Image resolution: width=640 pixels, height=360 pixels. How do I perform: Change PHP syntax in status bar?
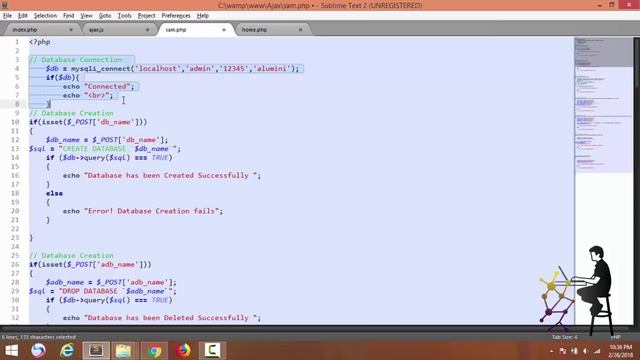point(616,337)
